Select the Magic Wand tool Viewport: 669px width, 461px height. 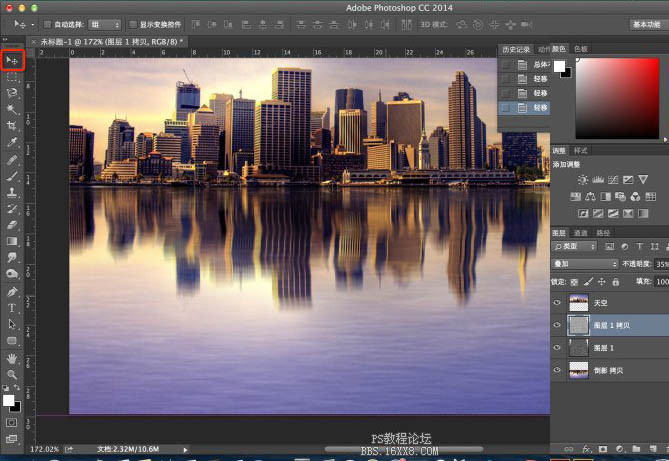click(x=12, y=109)
